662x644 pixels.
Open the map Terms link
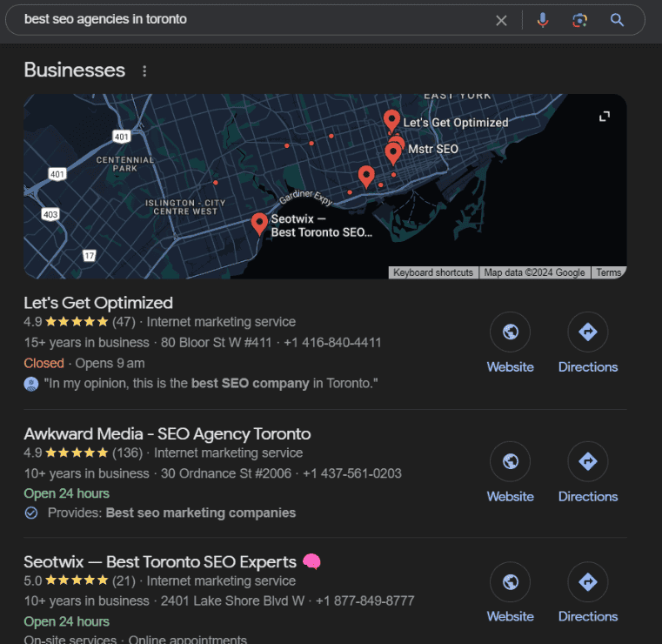pyautogui.click(x=608, y=272)
